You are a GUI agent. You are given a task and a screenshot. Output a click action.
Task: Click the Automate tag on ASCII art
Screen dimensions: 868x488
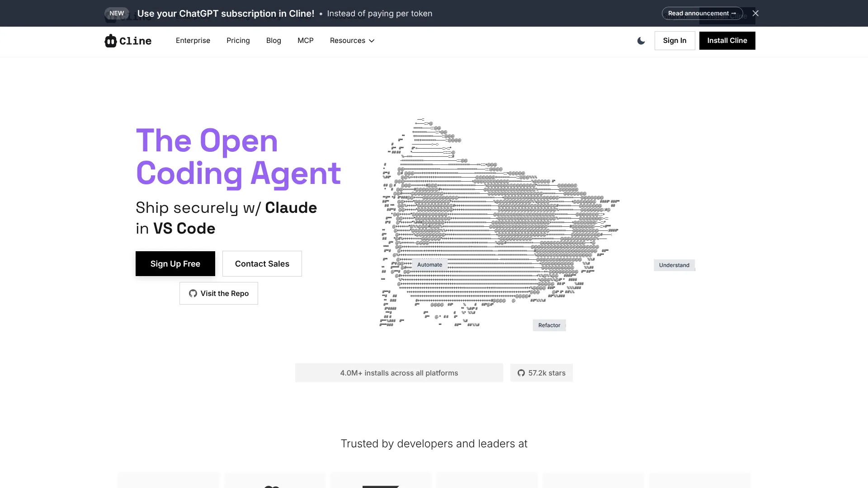pos(429,265)
